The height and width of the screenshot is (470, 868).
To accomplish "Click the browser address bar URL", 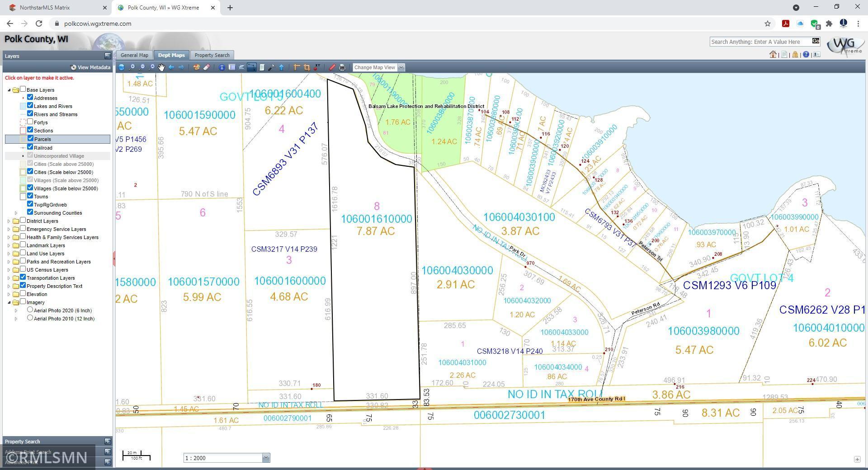I will click(x=98, y=23).
